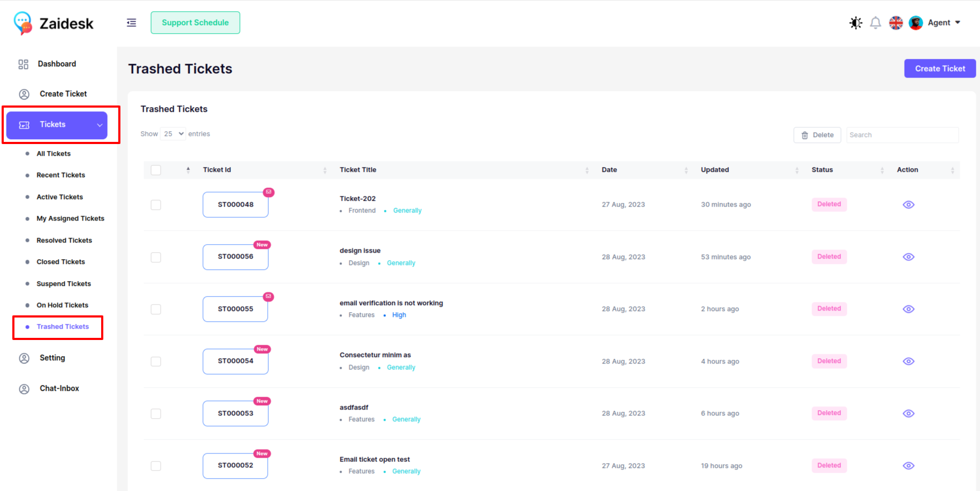Viewport: 980px width, 491px height.
Task: Select checkbox for ticket ST000048
Action: coord(156,205)
